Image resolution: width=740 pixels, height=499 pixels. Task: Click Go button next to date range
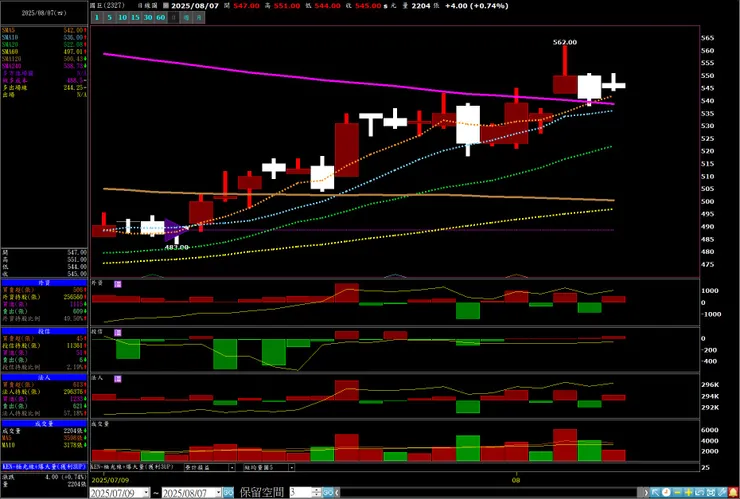pos(228,493)
